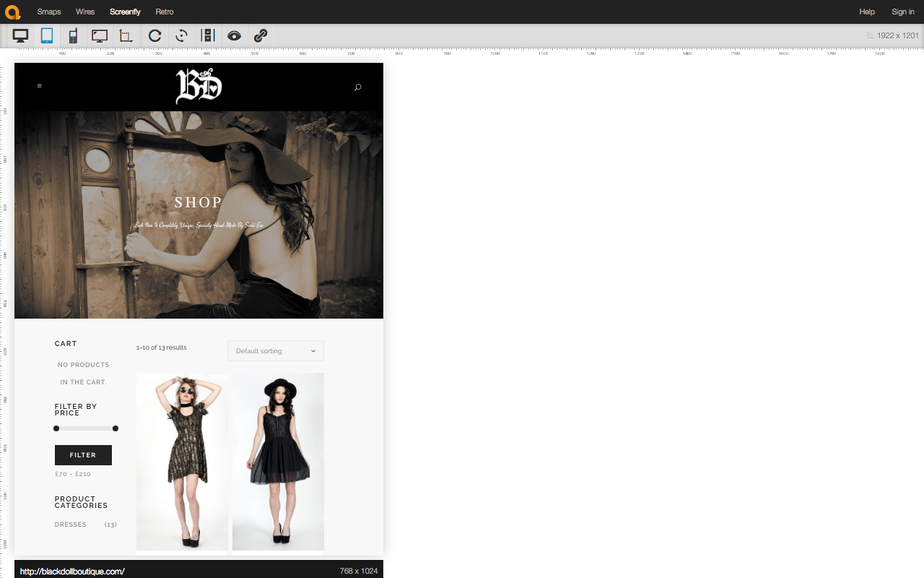Open the hamburger menu on the website

pos(39,86)
